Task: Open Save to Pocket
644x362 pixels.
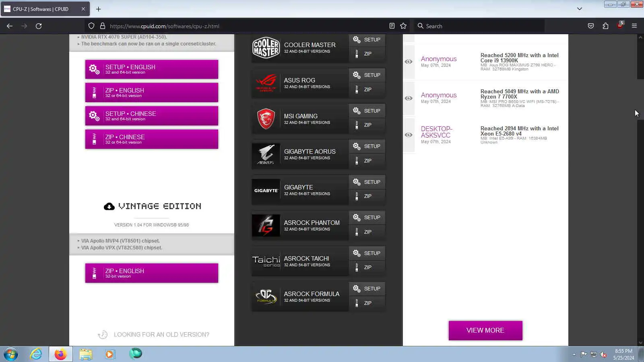Action: coord(591,26)
